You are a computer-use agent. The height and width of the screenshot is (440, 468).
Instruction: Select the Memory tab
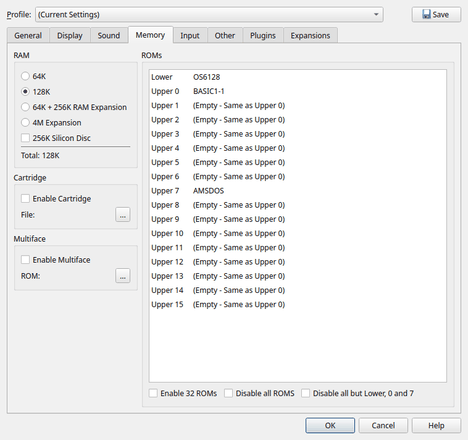(x=150, y=35)
